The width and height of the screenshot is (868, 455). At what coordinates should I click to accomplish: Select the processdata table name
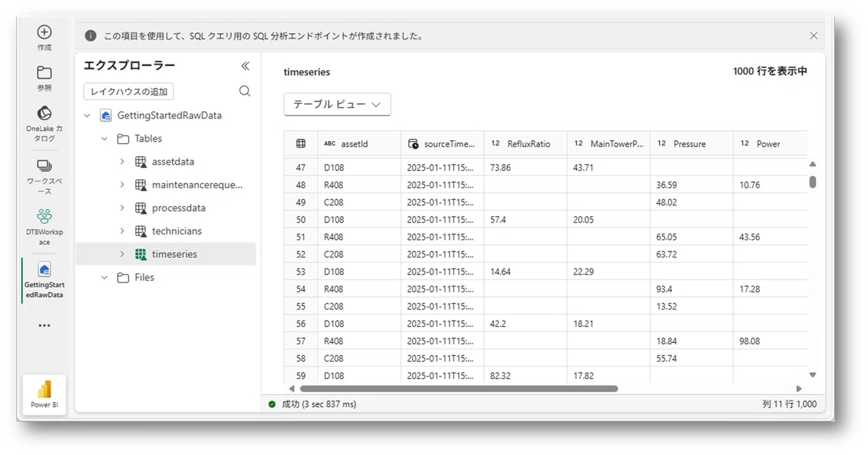point(179,208)
